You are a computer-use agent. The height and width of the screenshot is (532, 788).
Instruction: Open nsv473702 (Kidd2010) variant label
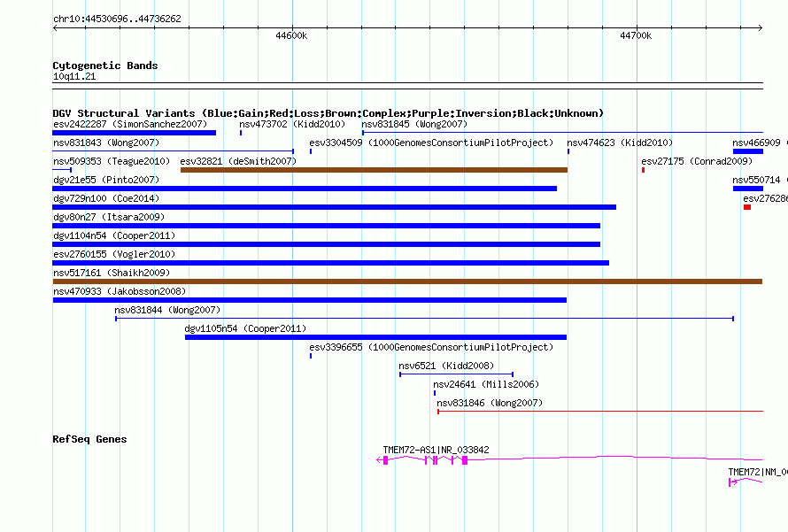coord(292,124)
